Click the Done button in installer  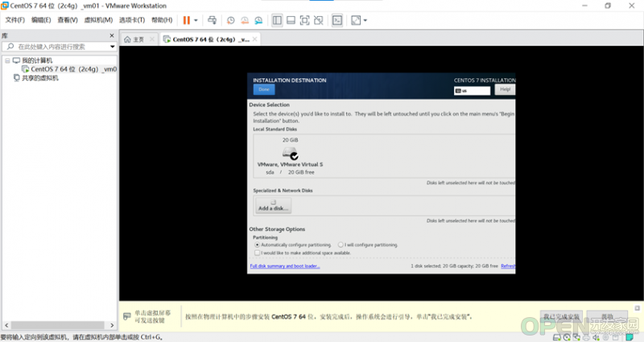click(264, 89)
